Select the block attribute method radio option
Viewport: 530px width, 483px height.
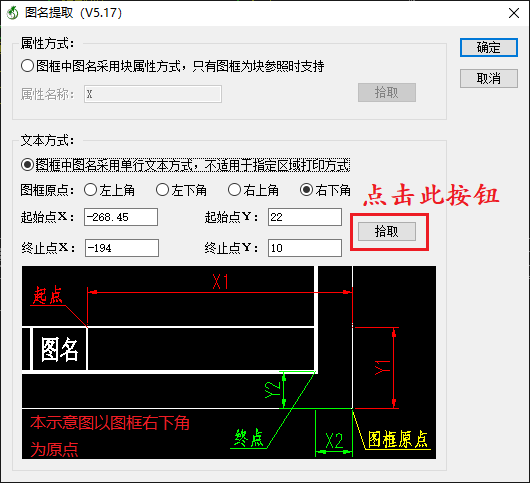click(x=27, y=66)
